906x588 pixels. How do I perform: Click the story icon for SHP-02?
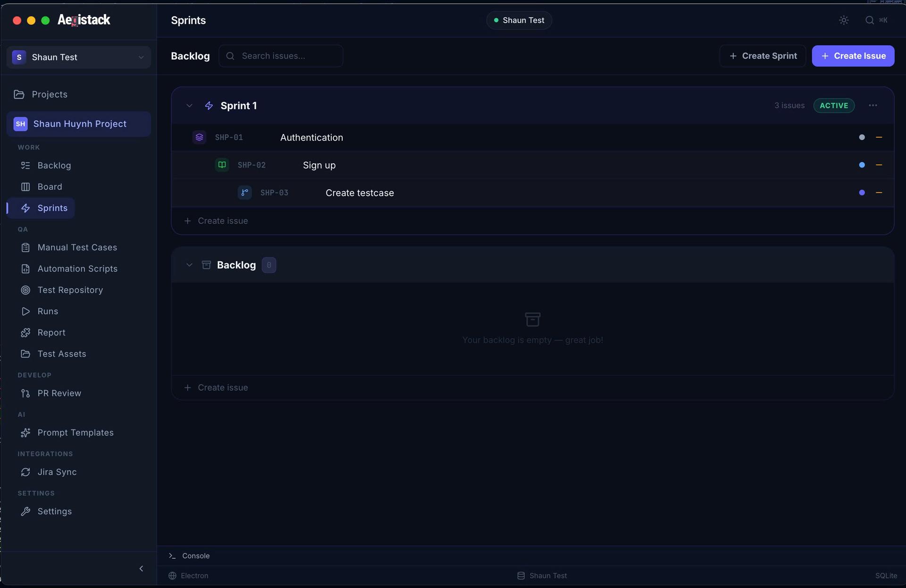222,165
